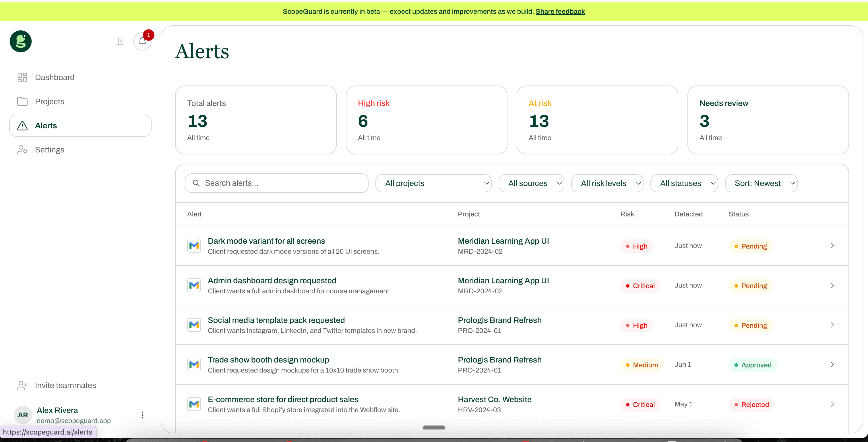Click the search magnifier icon
The height and width of the screenshot is (442, 868).
(196, 183)
